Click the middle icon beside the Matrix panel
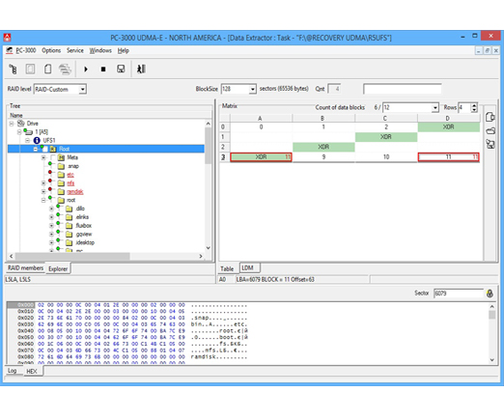Screen dimensions: 504x420 click(490, 130)
